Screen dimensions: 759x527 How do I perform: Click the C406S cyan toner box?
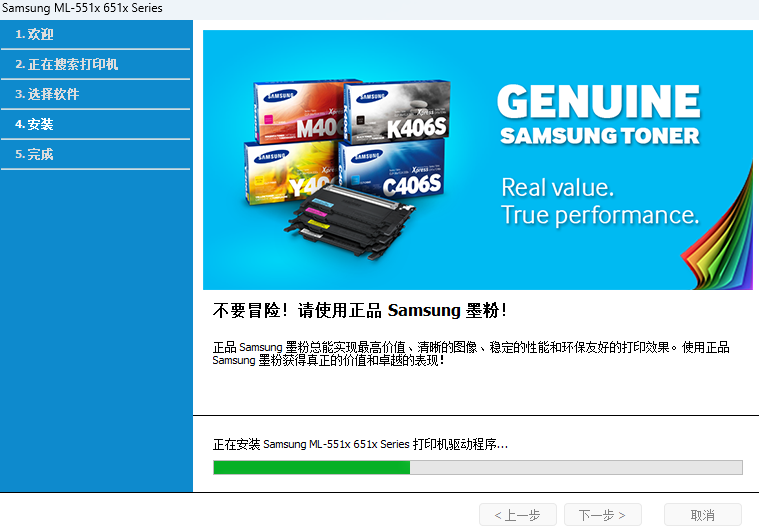(392, 169)
